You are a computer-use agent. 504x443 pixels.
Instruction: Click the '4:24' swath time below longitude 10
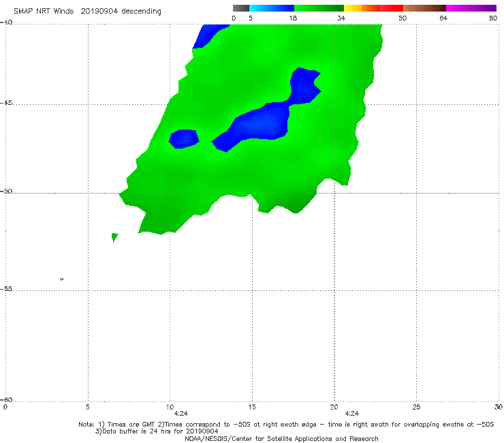pyautogui.click(x=181, y=414)
